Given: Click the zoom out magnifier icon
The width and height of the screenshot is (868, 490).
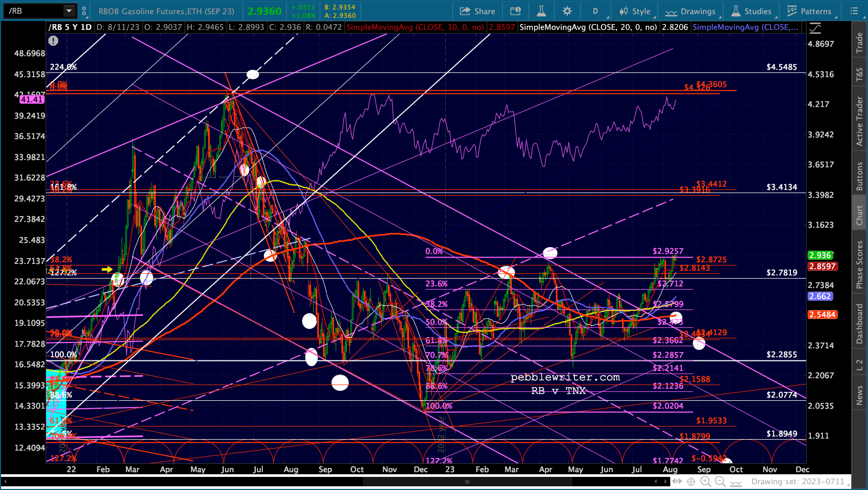Looking at the screenshot, I should pyautogui.click(x=720, y=482).
